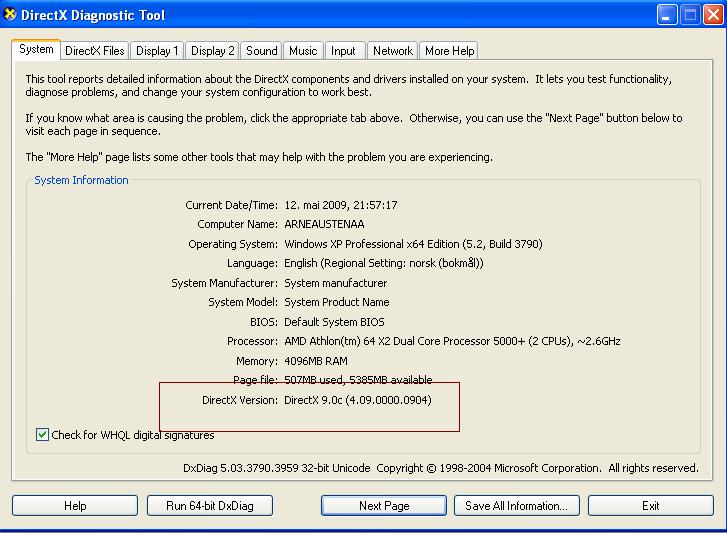Click the AMD Athlon processor value

[x=452, y=341]
